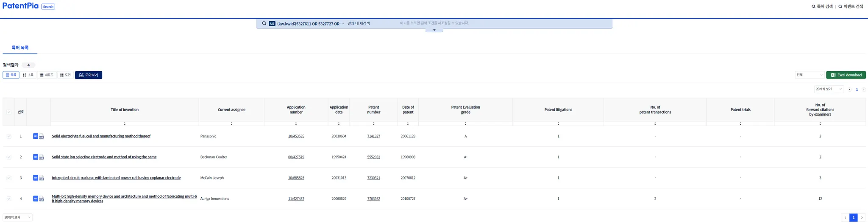
Task: Sort by No. of patent transactions
Action: coord(655,123)
